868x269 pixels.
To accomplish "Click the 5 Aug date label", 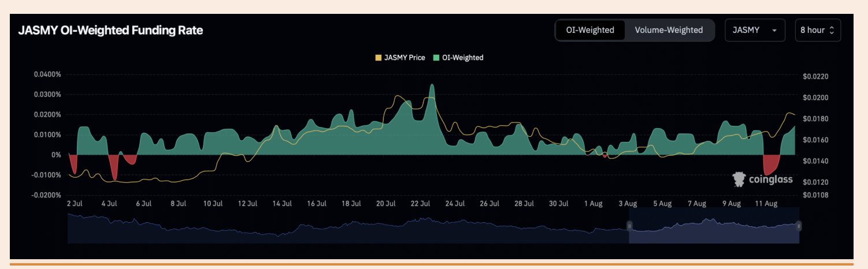I will click(x=662, y=204).
